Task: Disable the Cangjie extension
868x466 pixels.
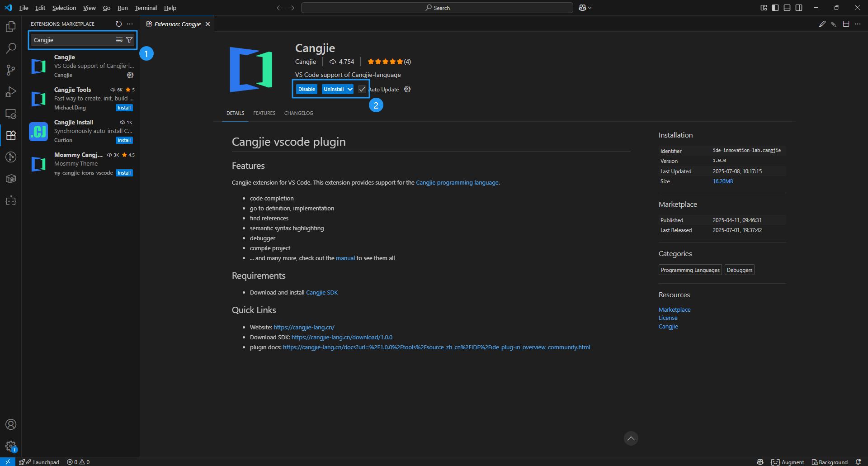Action: pyautogui.click(x=307, y=89)
